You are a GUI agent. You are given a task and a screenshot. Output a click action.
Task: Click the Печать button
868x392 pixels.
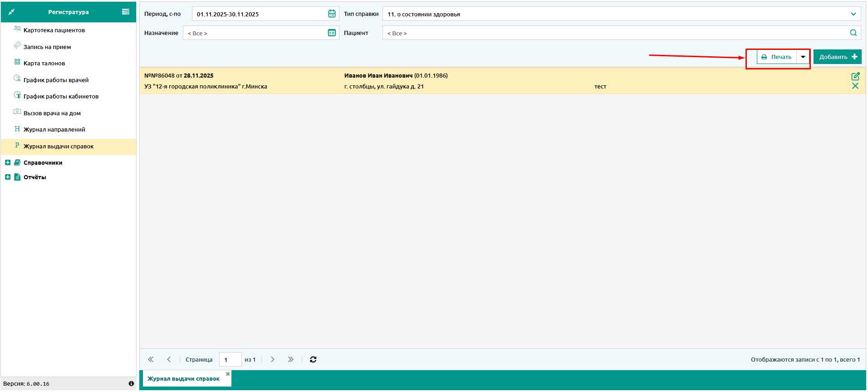pyautogui.click(x=776, y=57)
